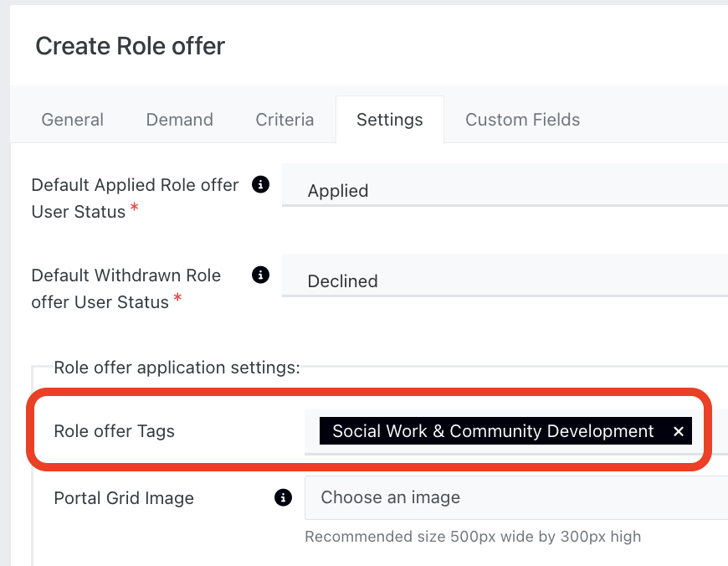The height and width of the screenshot is (566, 728).
Task: Click inside the Role offer Tags field
Action: tap(710, 432)
